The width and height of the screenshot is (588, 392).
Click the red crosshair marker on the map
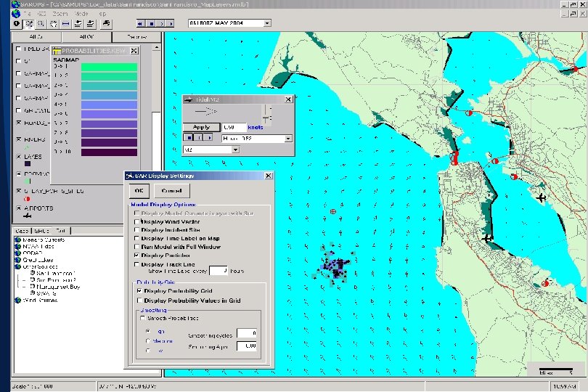(333, 211)
